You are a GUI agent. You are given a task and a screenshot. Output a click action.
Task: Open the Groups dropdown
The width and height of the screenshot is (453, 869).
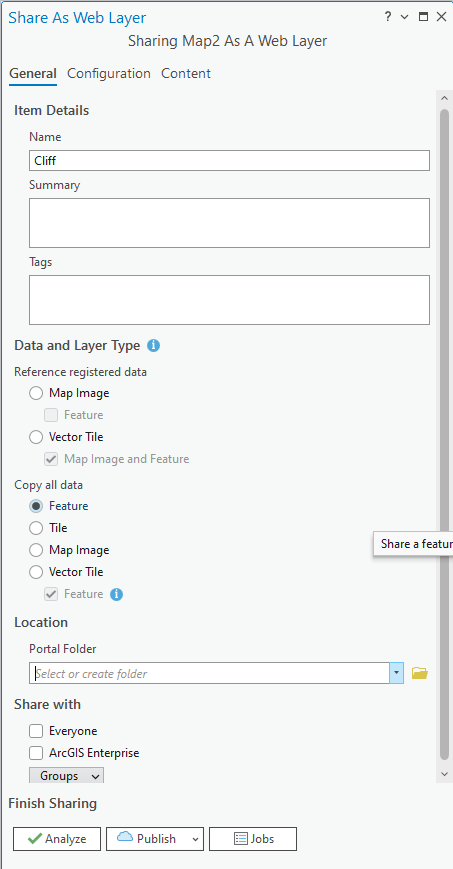pyautogui.click(x=67, y=776)
